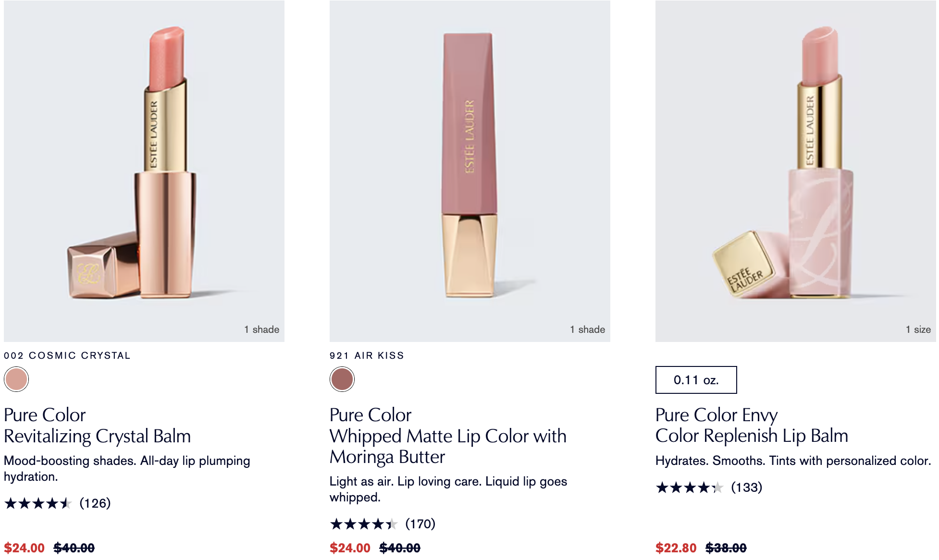The image size is (939, 560).
Task: Click the star rating for Color Replenish Lip Balm
Action: [x=690, y=488]
